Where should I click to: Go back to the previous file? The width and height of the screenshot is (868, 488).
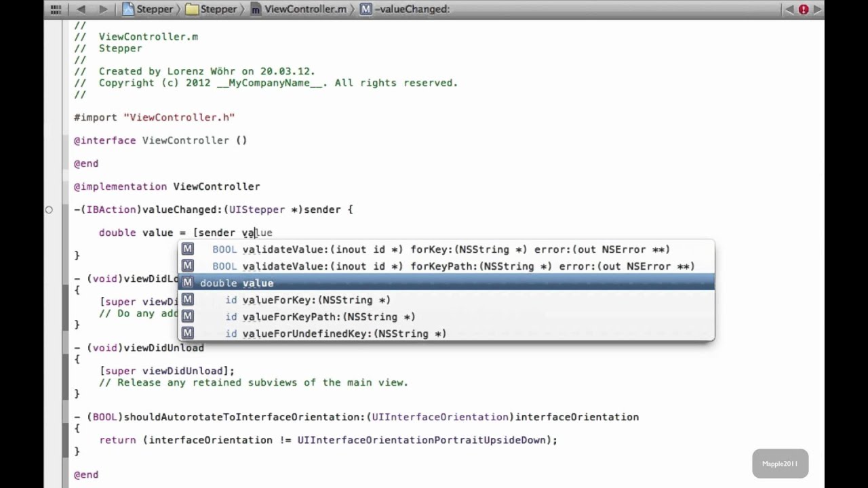click(x=81, y=9)
